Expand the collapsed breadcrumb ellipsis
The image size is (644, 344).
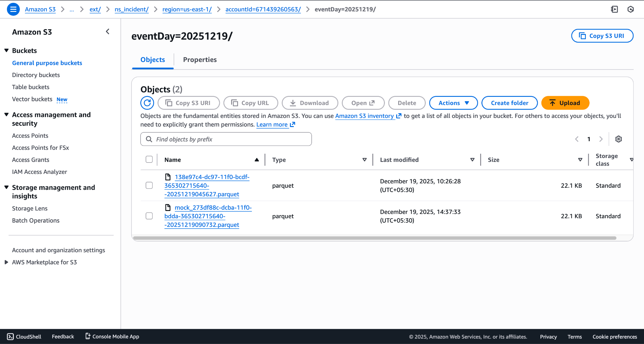(x=72, y=9)
